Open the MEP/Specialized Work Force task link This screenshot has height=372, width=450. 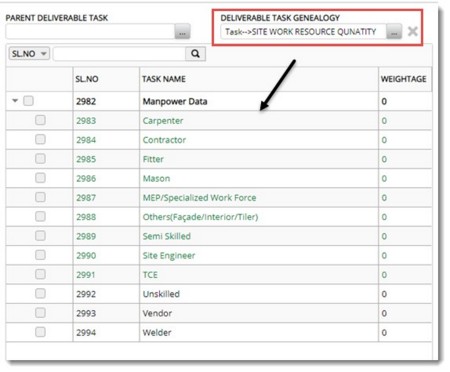click(x=199, y=198)
